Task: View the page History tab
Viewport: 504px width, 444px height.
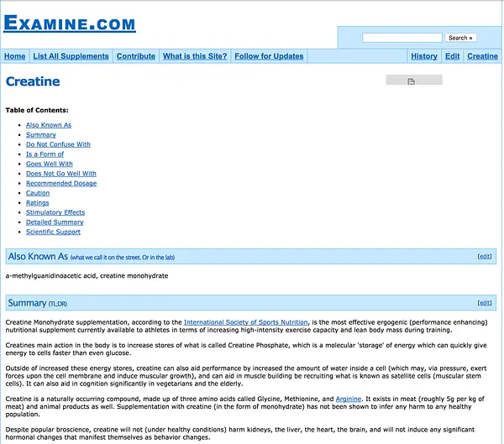Action: point(424,56)
